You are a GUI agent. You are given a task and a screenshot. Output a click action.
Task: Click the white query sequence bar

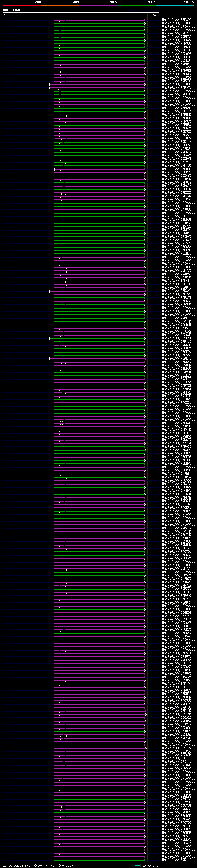pyautogui.click(x=81, y=12)
